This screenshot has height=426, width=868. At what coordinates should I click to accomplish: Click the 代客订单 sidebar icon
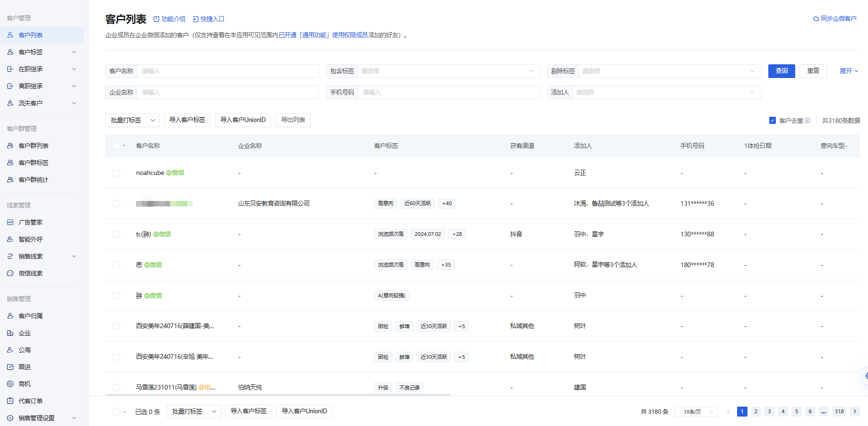click(x=10, y=401)
